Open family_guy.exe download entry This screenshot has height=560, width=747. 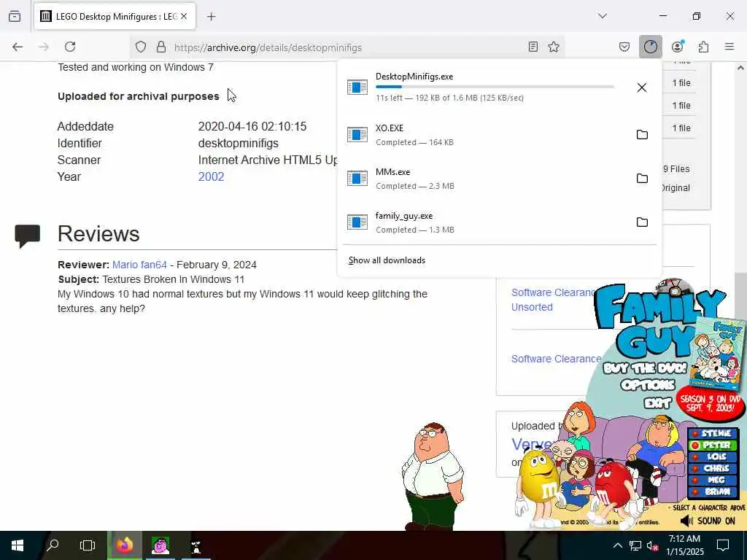pos(484,222)
